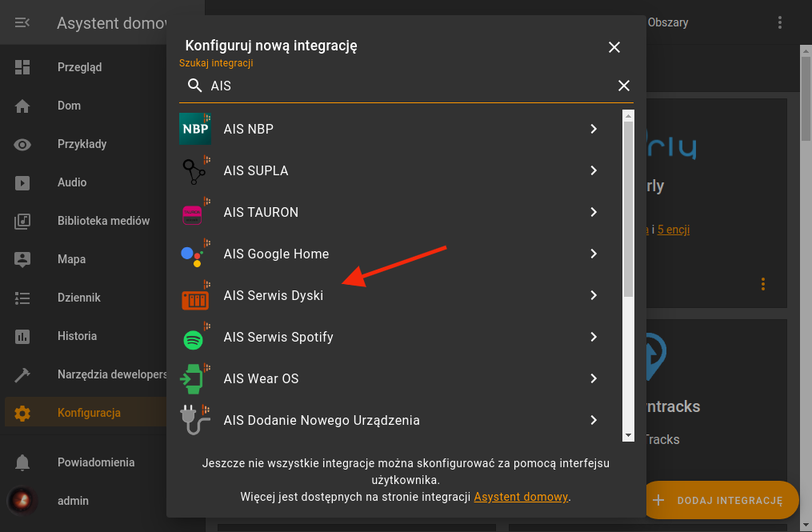Click the Narzędzia deweloperskie hammer icon
Screen dimensions: 812x532
point(22,374)
